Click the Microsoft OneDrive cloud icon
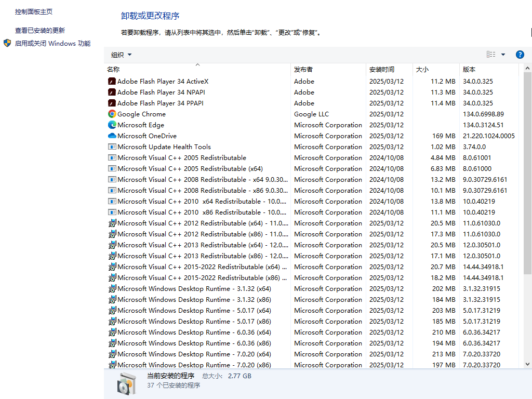532x399 pixels. (112, 136)
